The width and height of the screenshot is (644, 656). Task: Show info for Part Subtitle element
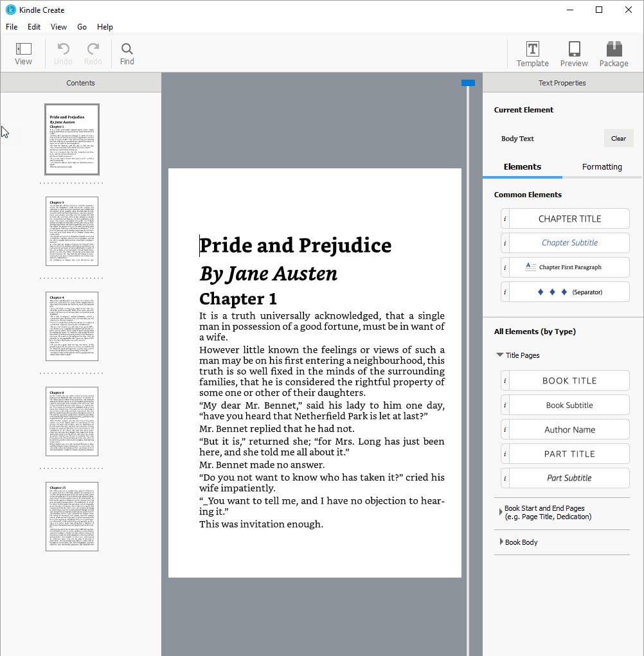click(505, 478)
